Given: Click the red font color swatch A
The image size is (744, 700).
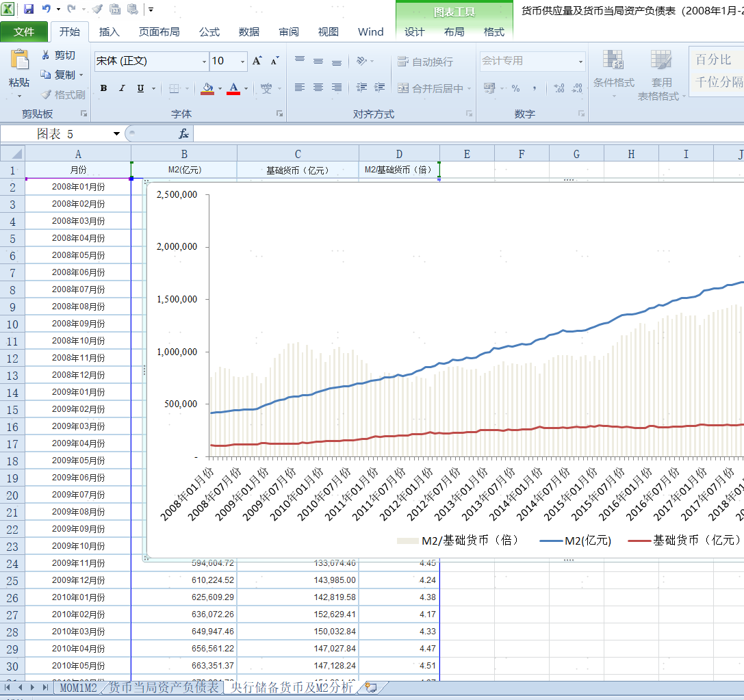Looking at the screenshot, I should click(233, 88).
